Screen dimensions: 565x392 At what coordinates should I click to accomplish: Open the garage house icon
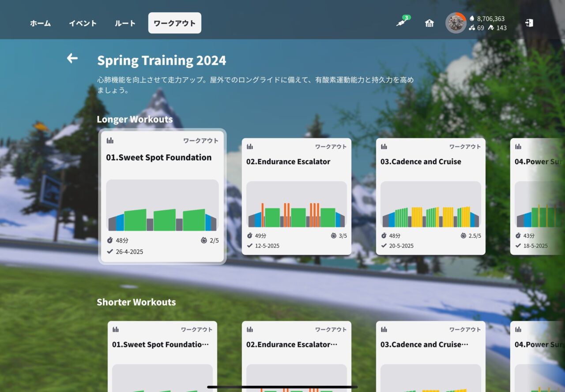pyautogui.click(x=429, y=23)
